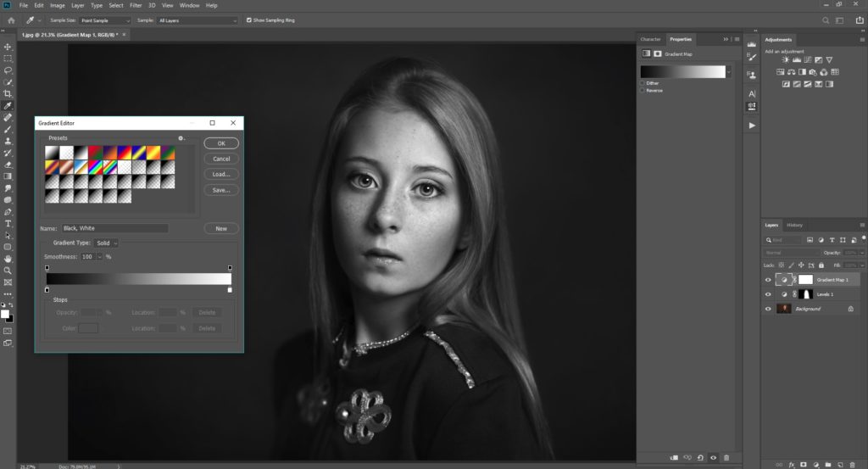The width and height of the screenshot is (868, 469).
Task: Select the Eraser tool
Action: 8,165
